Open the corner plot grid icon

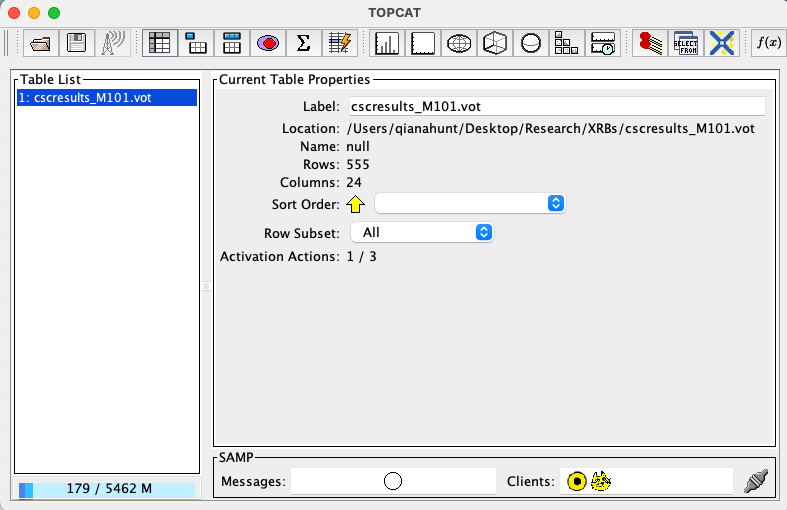click(567, 44)
